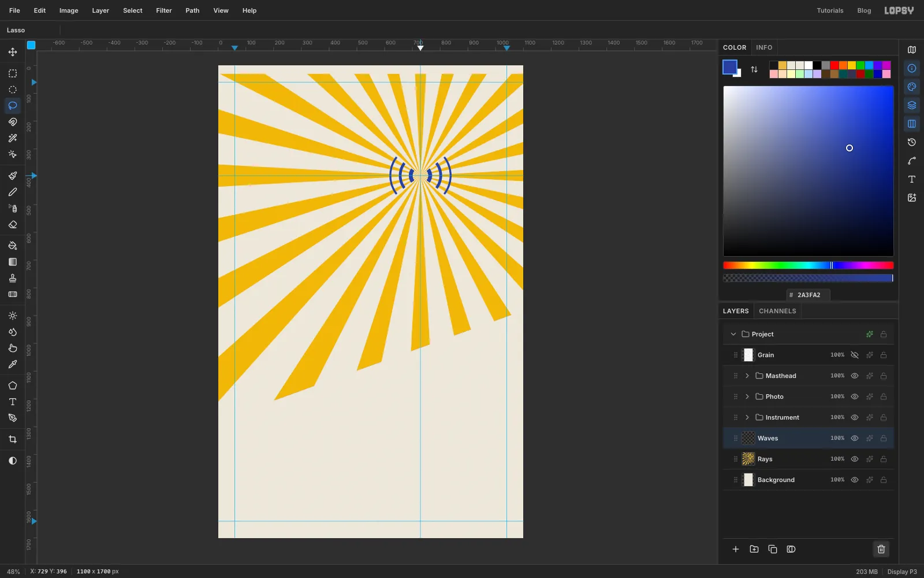The image size is (924, 578).
Task: Show the hidden Grain layer
Action: pyautogui.click(x=855, y=355)
